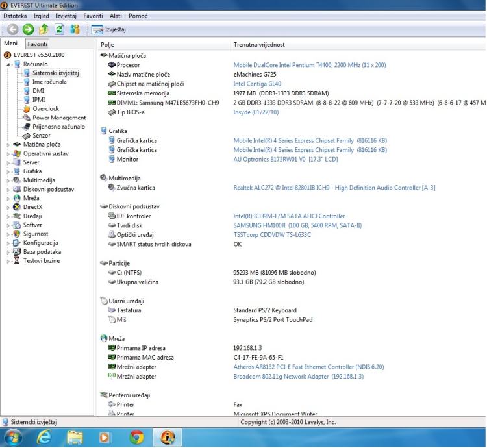Click the Polje column header
Image resolution: width=487 pixels, height=448 pixels.
point(108,44)
